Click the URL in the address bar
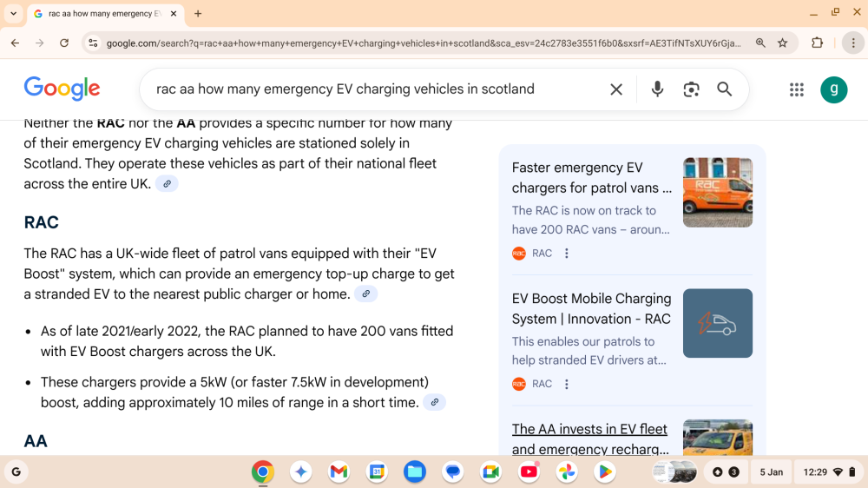Screen dimensions: 868x488 tap(424, 43)
